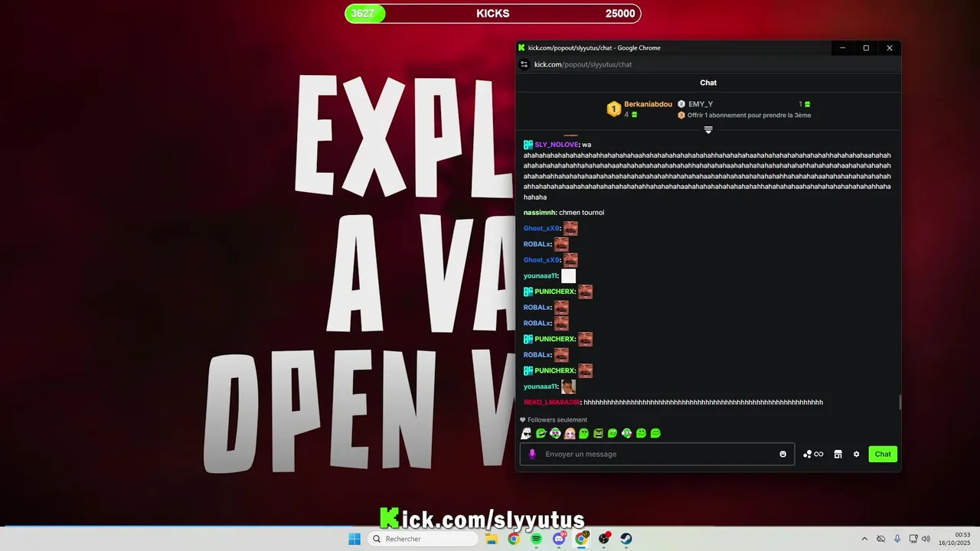Click the Followers seulement label

click(557, 420)
